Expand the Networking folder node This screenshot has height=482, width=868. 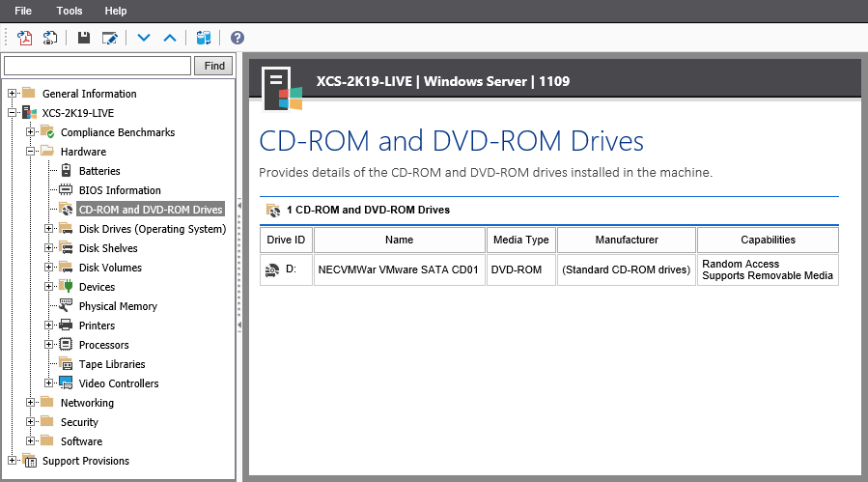tap(31, 403)
